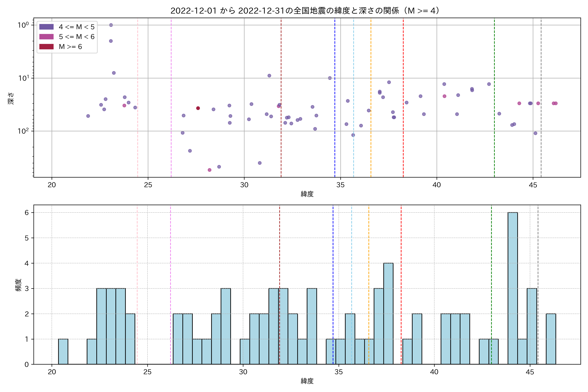Viewport: 588px width, 392px height.
Task: Click the crimson M >= 6 legend swatch
Action: click(46, 47)
